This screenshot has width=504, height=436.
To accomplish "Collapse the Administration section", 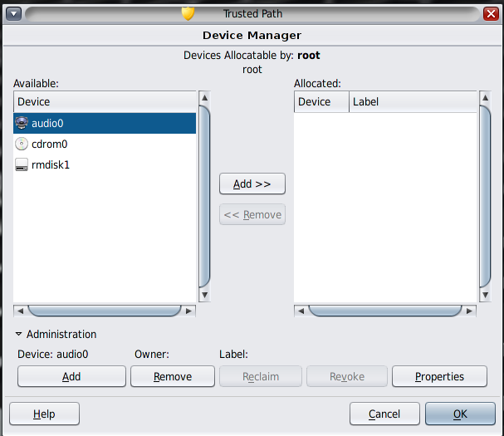I will coord(18,334).
